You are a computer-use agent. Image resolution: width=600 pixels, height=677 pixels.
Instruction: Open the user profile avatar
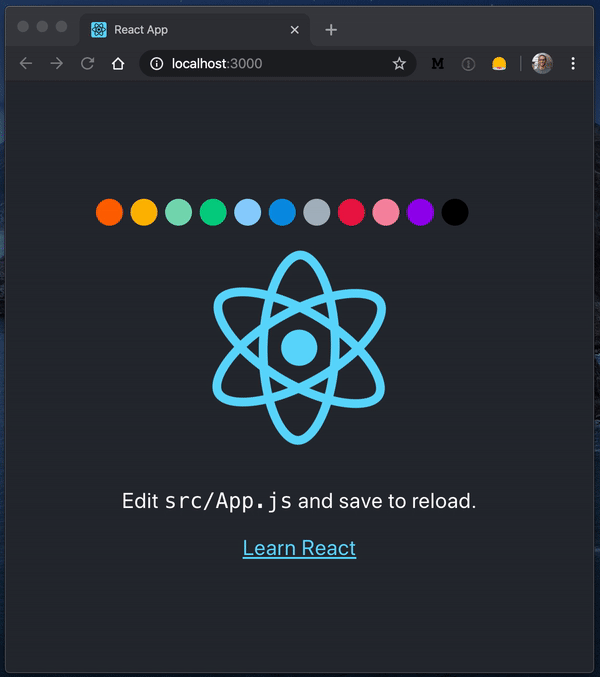(x=542, y=63)
